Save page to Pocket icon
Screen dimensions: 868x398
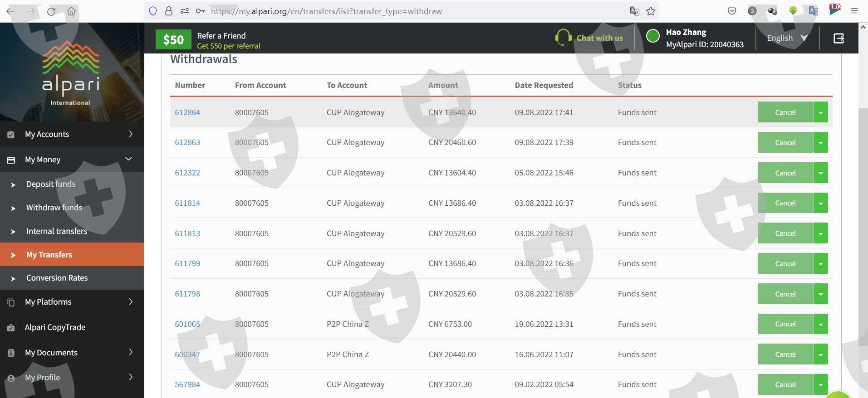point(731,11)
